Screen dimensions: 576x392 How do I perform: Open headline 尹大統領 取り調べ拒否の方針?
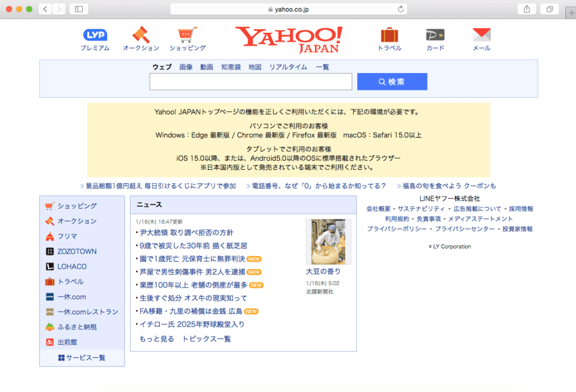(x=186, y=232)
